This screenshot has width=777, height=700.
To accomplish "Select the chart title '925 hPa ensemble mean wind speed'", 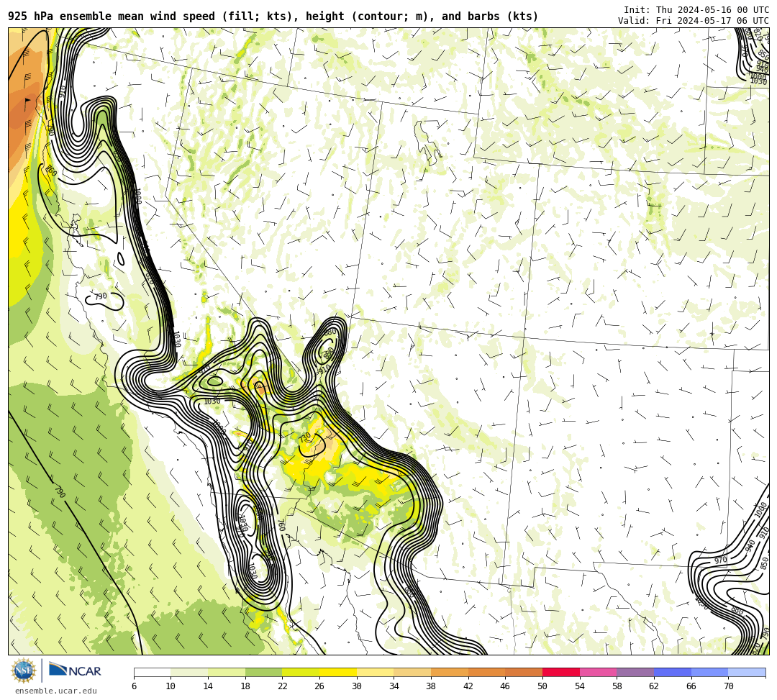I will 112,17.
